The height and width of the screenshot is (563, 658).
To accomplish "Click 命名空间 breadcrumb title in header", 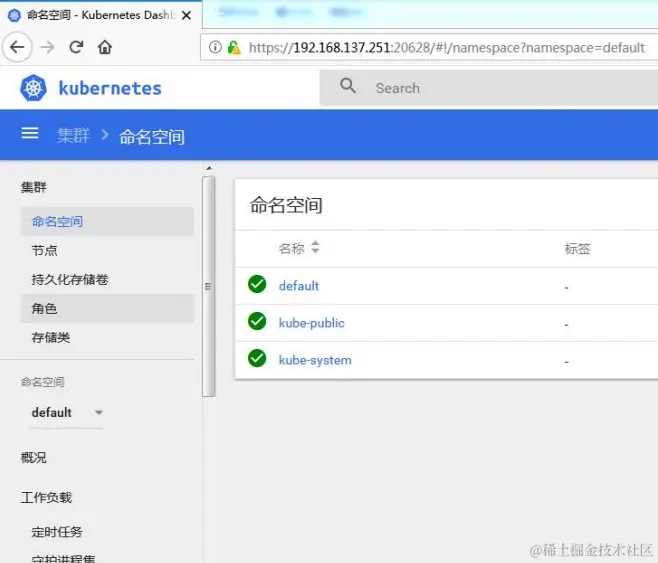I will pyautogui.click(x=152, y=137).
